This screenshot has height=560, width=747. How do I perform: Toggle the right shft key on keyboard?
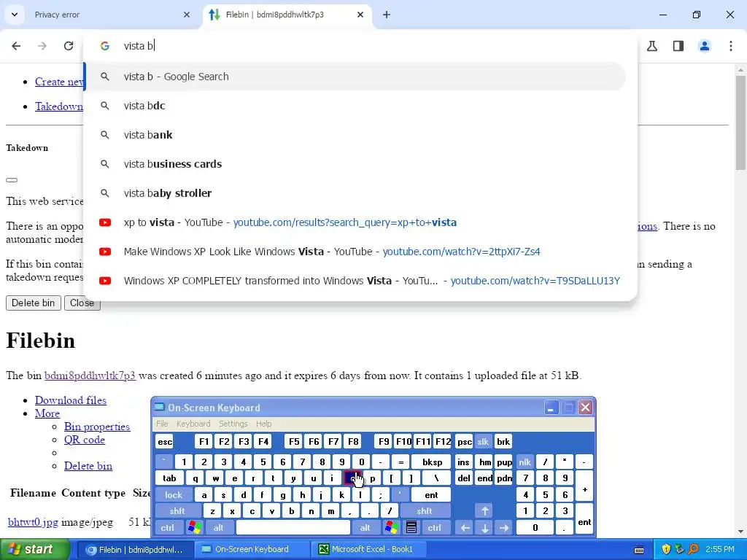(x=425, y=511)
